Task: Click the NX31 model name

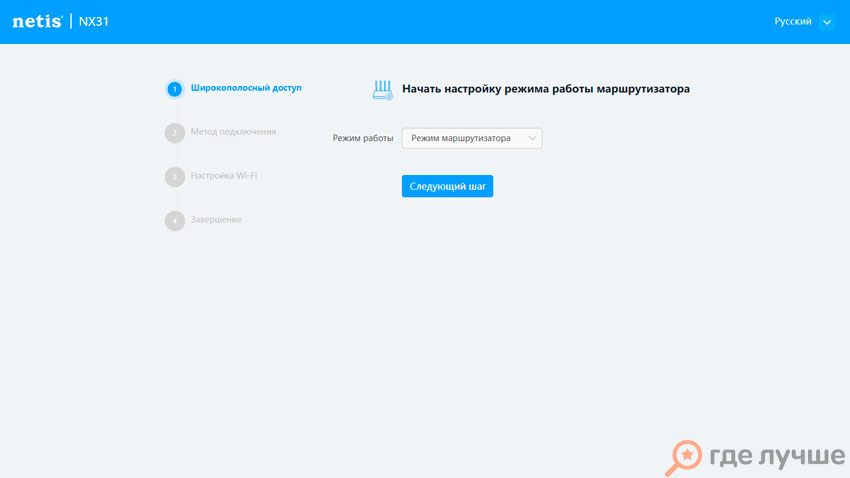Action: tap(94, 22)
